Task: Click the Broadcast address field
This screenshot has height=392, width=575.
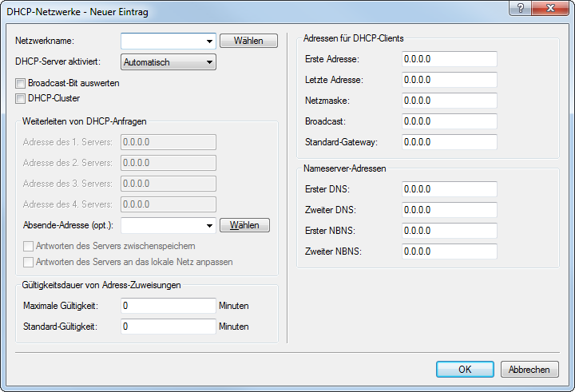Action: [449, 121]
